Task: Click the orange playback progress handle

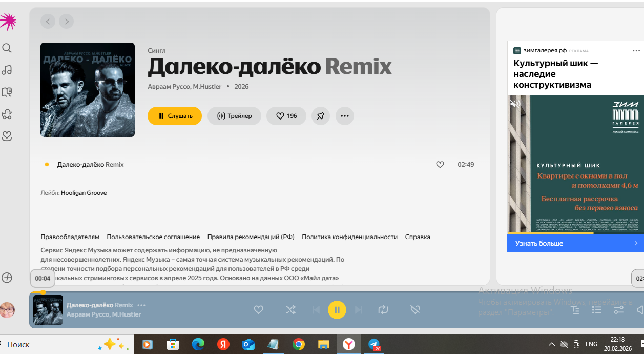Action: coord(43,292)
